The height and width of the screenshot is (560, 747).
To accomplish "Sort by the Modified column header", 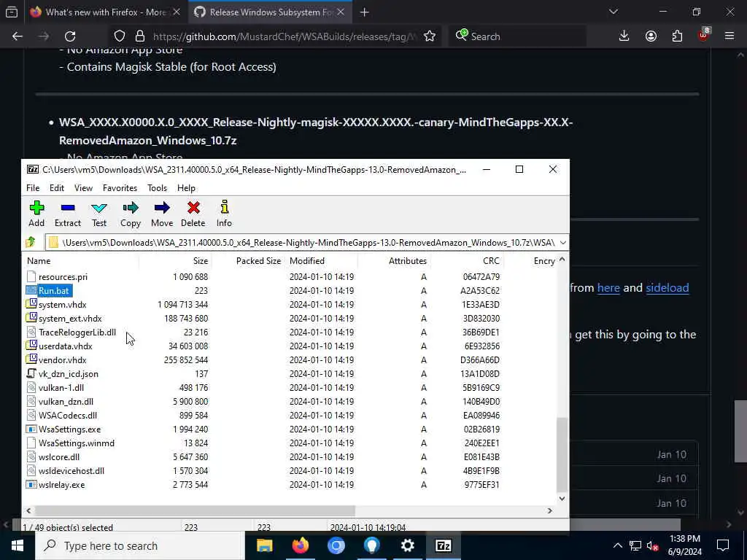I will 322,261.
